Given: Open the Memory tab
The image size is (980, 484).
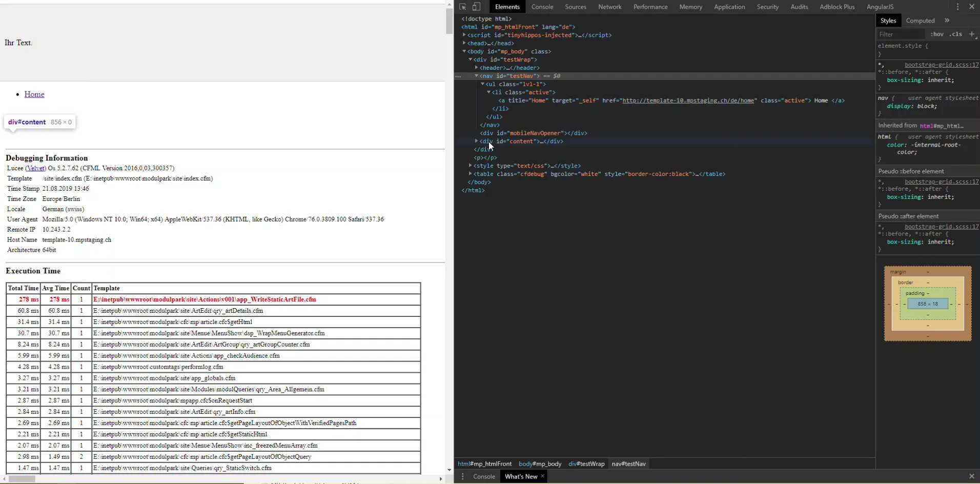Looking at the screenshot, I should [x=690, y=7].
